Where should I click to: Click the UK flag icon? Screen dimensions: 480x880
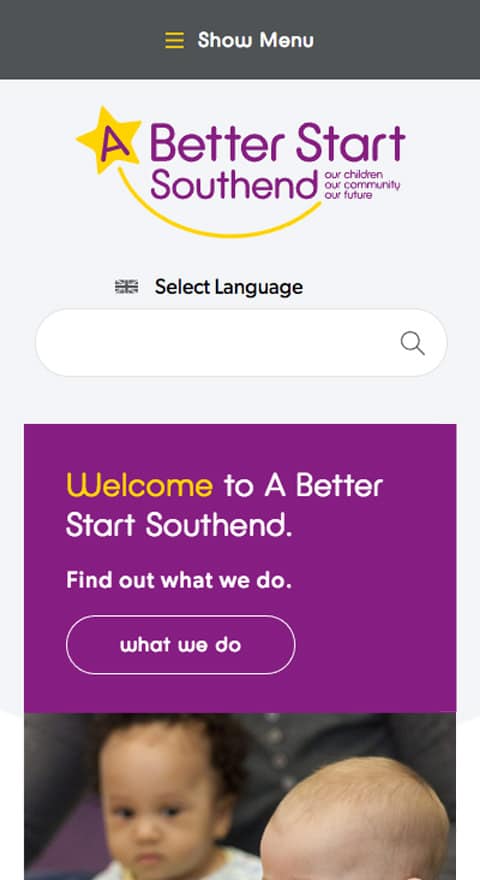coord(126,287)
